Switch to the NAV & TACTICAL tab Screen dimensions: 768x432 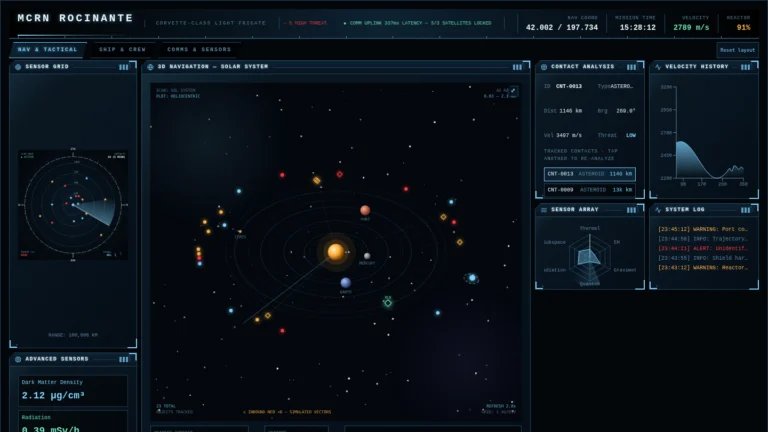[x=48, y=49]
